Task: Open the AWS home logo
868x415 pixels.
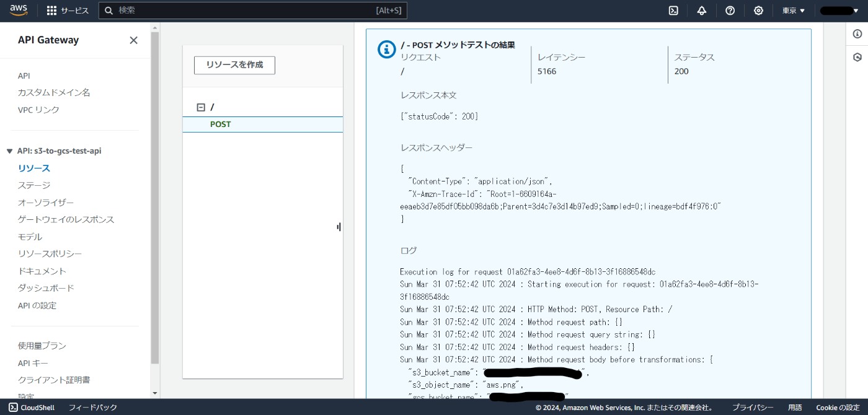Action: click(x=19, y=11)
